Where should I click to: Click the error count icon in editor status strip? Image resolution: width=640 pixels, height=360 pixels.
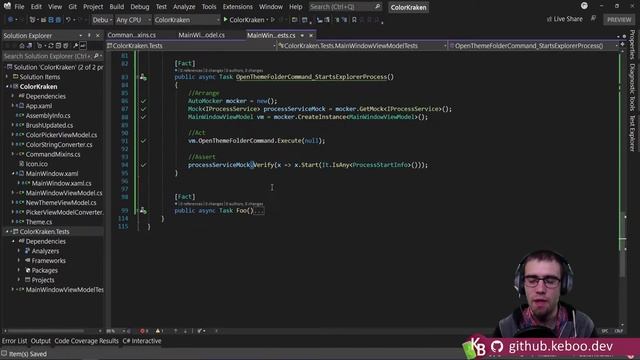(142, 331)
